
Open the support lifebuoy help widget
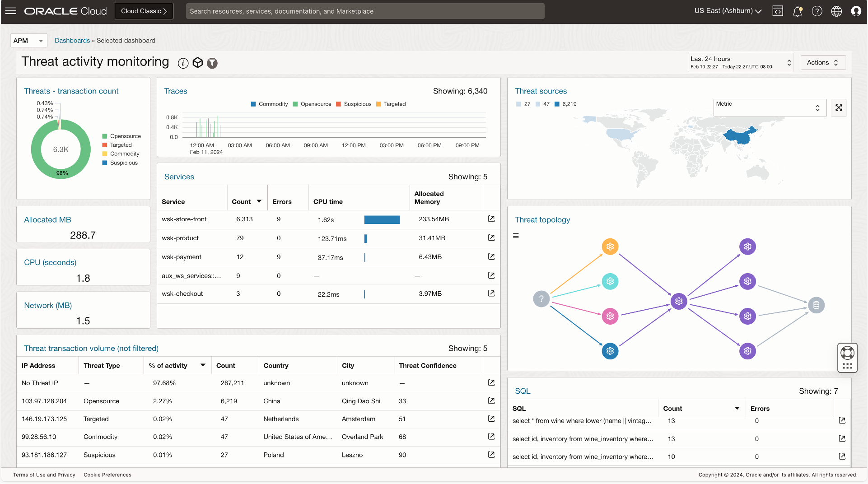tap(847, 353)
